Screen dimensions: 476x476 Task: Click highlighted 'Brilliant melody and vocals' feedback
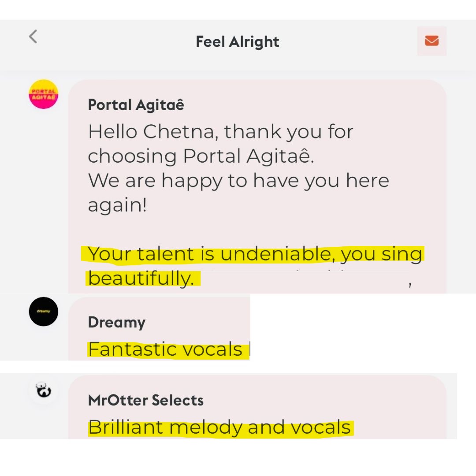click(x=219, y=428)
